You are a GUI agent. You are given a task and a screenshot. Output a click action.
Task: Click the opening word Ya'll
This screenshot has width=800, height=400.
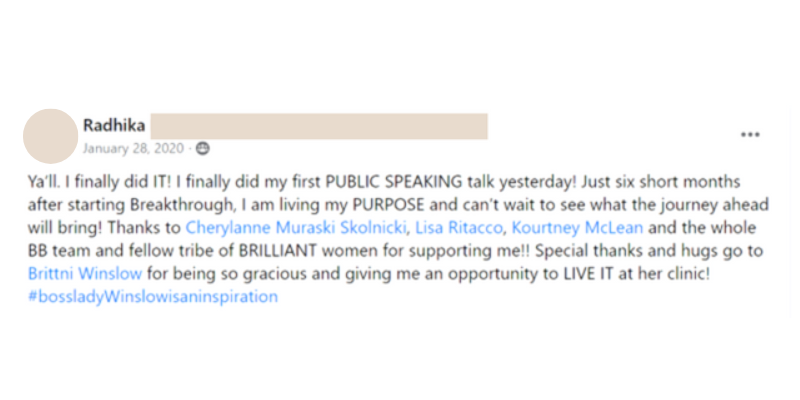(42, 182)
